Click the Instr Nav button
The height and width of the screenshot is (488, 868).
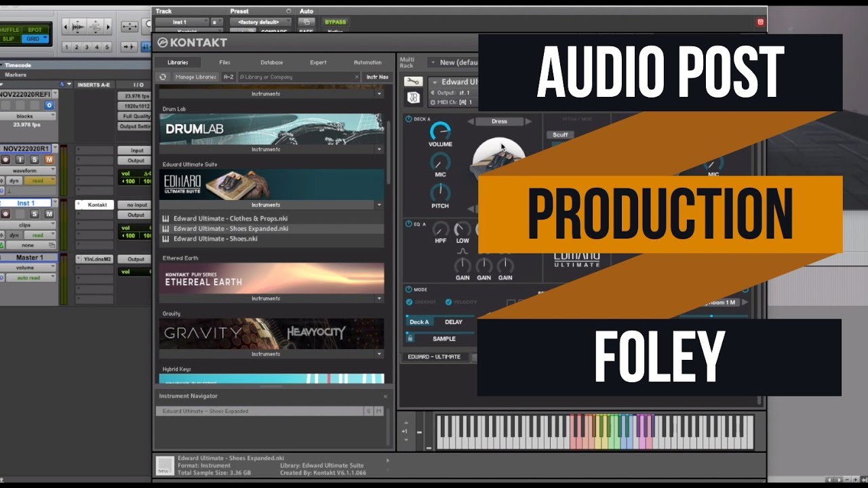pyautogui.click(x=378, y=77)
